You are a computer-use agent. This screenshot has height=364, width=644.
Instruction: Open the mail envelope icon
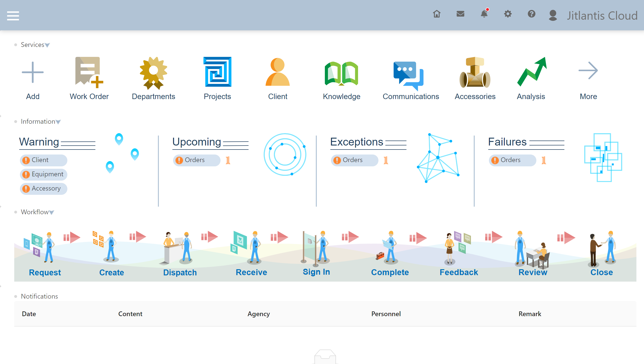tap(460, 14)
